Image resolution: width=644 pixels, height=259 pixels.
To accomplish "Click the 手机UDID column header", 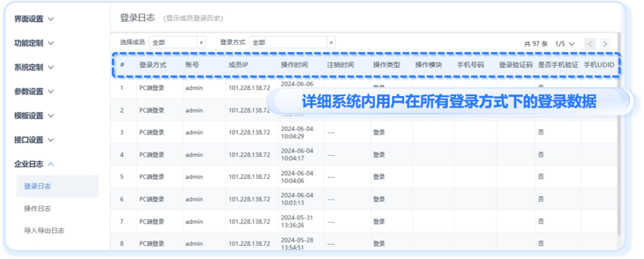I will [598, 64].
